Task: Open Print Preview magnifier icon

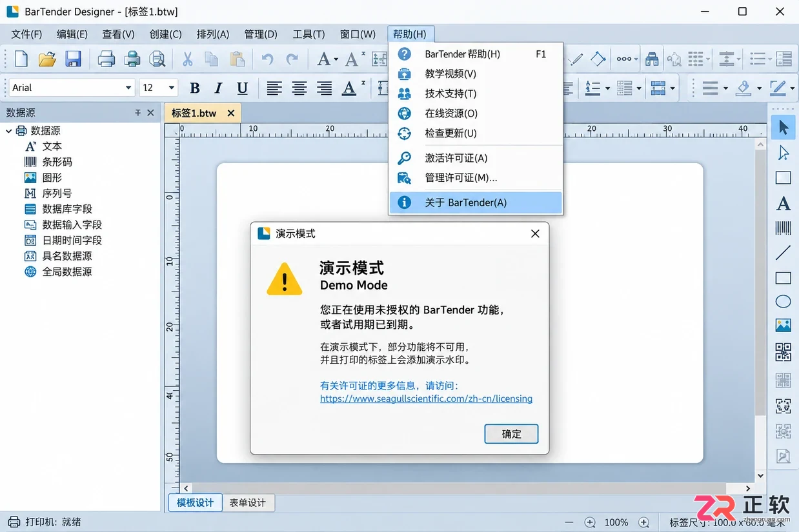Action: click(x=157, y=59)
